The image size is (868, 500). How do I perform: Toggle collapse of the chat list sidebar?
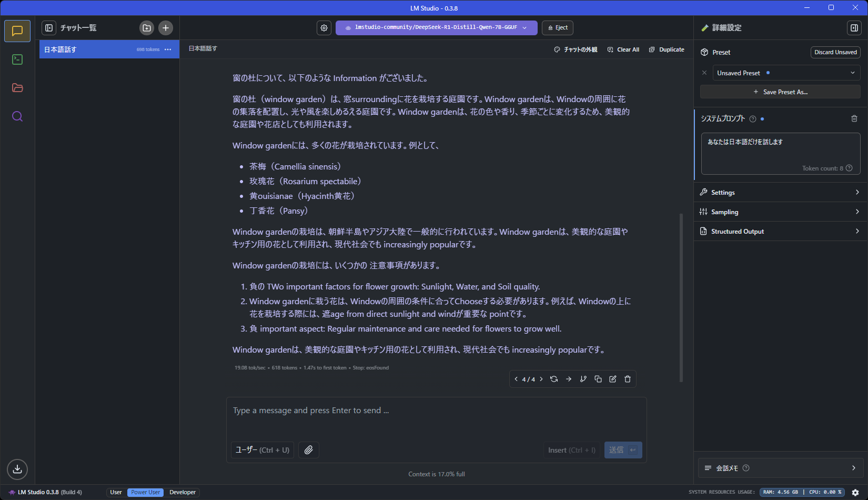pyautogui.click(x=49, y=27)
